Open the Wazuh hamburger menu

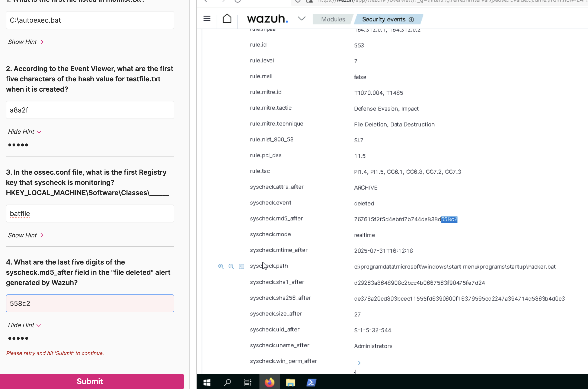[207, 19]
